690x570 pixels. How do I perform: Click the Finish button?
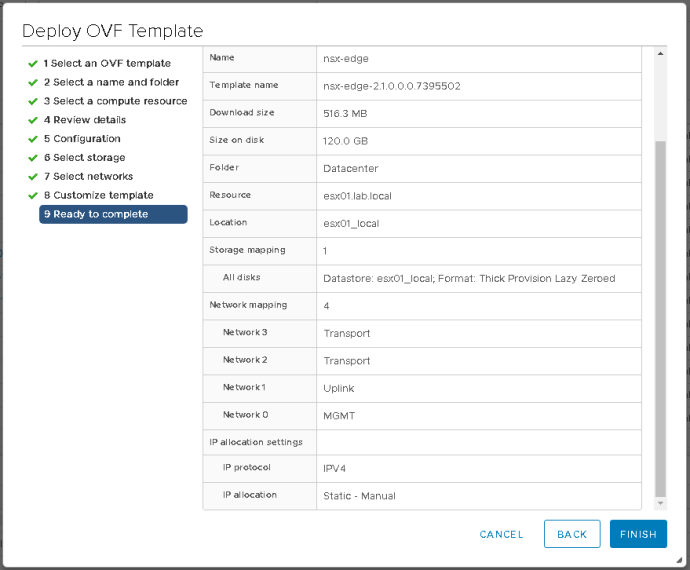click(638, 534)
